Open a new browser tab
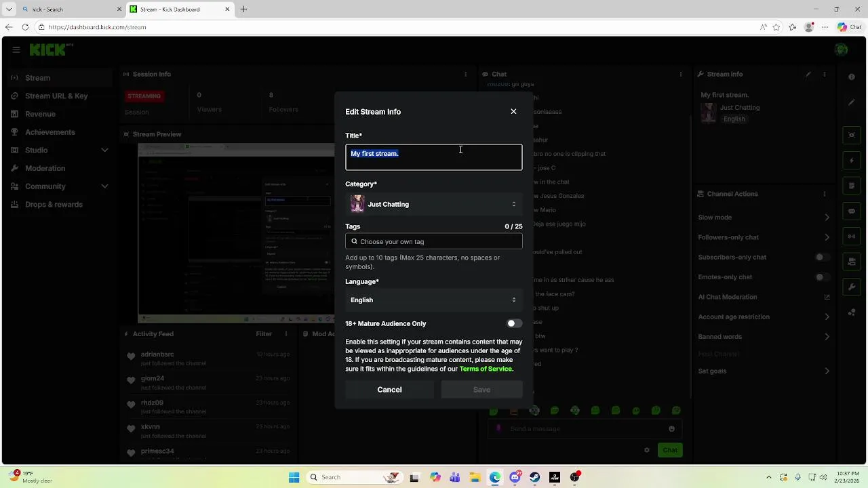The width and height of the screenshot is (868, 488). (x=243, y=9)
